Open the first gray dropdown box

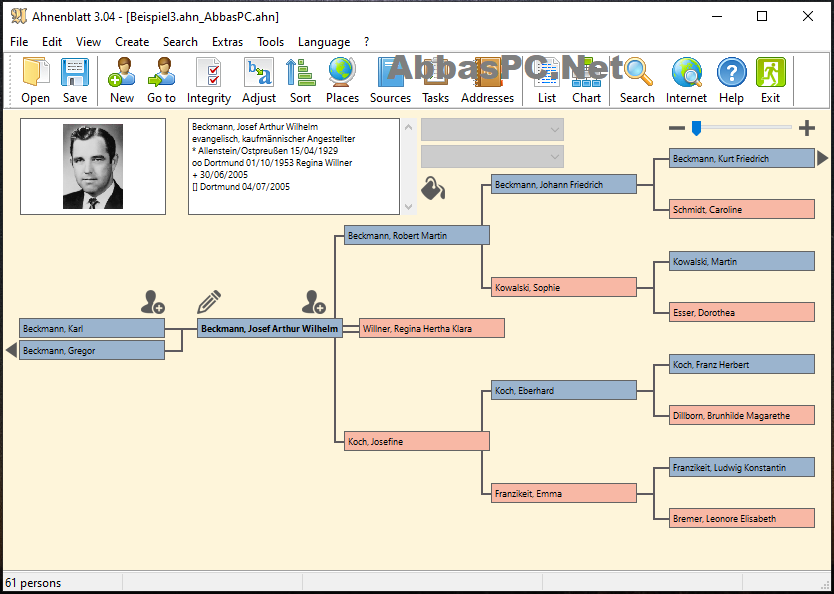[x=492, y=130]
